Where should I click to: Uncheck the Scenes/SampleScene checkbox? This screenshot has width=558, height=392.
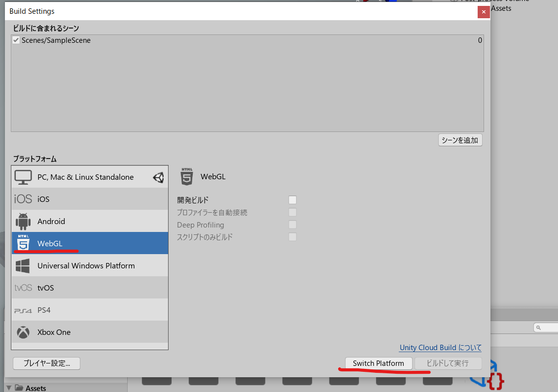coord(16,40)
